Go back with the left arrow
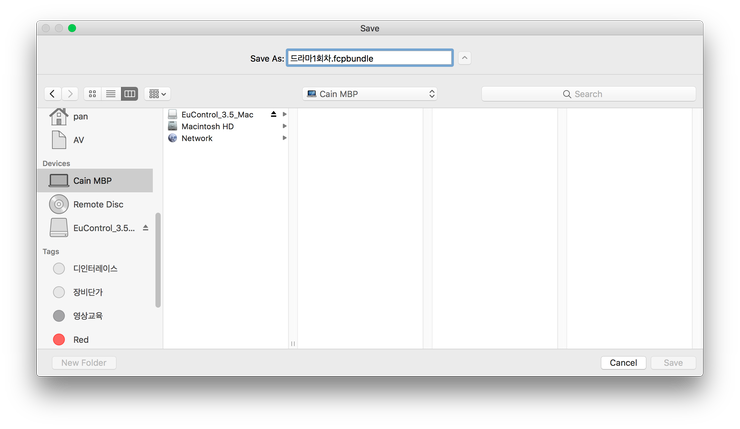This screenshot has height=429, width=740. (x=53, y=94)
